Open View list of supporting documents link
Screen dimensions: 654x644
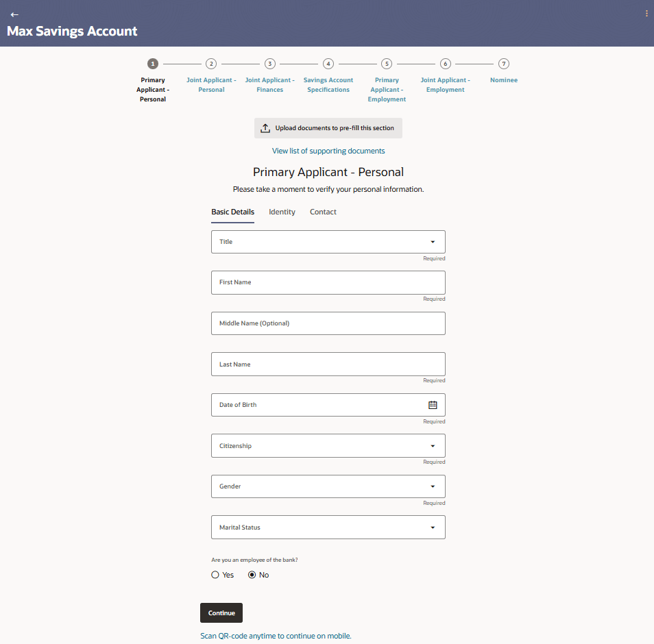click(328, 151)
